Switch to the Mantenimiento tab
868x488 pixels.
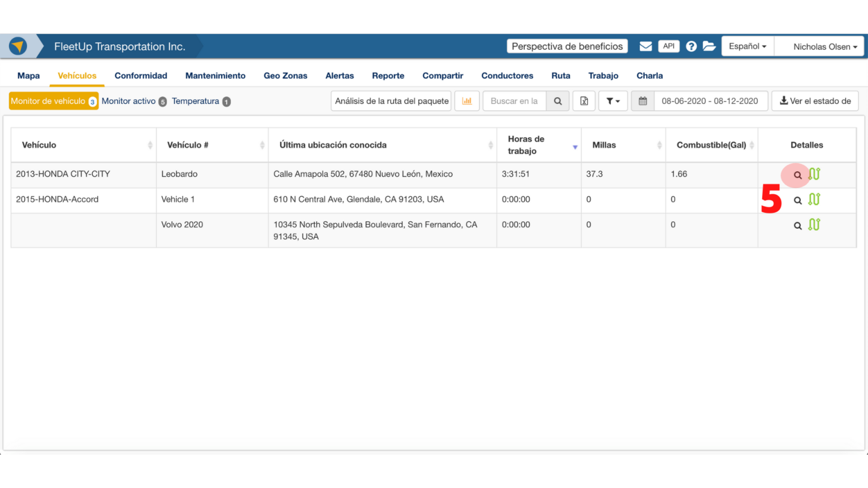coord(215,76)
